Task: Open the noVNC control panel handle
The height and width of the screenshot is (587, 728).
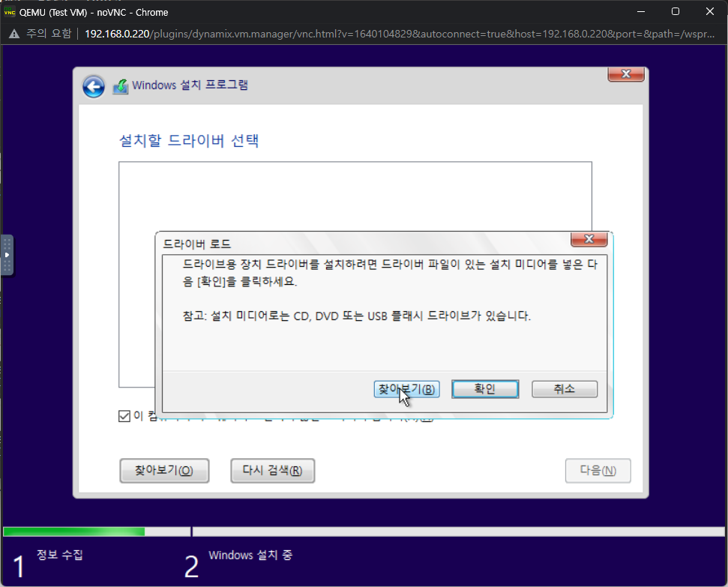Action: (7, 255)
